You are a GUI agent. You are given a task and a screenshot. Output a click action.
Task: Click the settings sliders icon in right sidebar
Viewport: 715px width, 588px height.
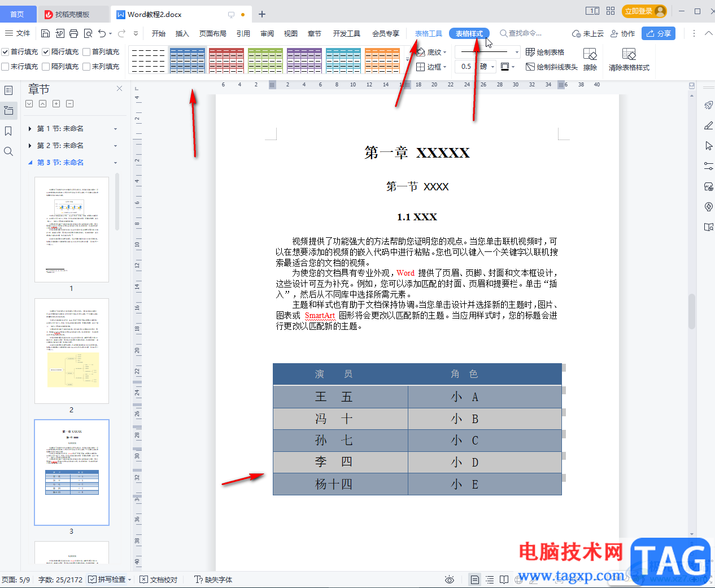(709, 166)
